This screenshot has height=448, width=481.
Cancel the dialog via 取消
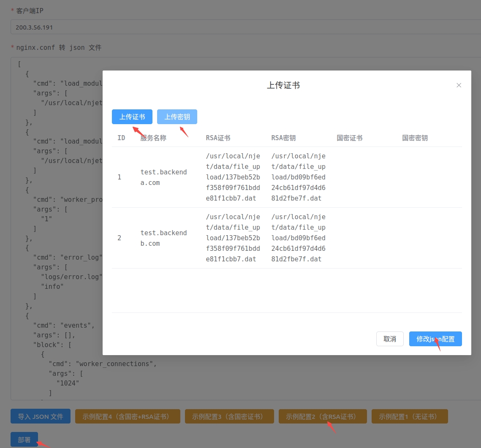click(x=389, y=339)
